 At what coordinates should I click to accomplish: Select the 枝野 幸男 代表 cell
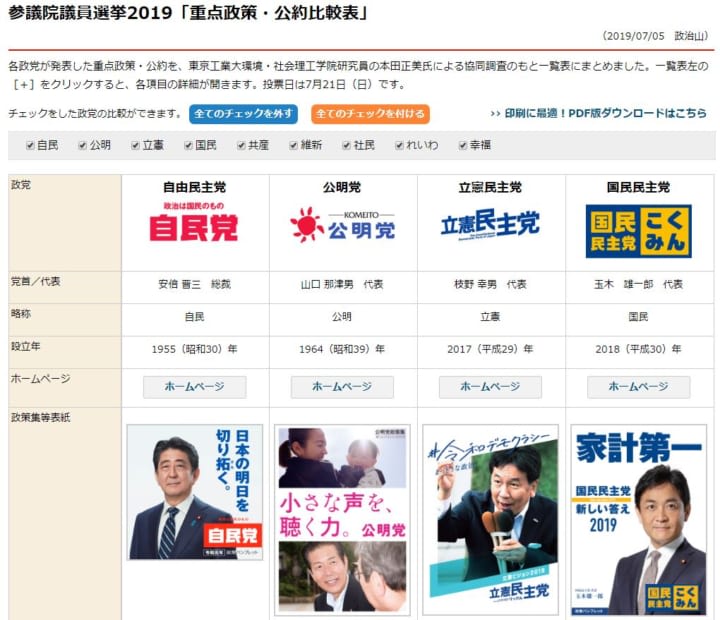point(490,285)
